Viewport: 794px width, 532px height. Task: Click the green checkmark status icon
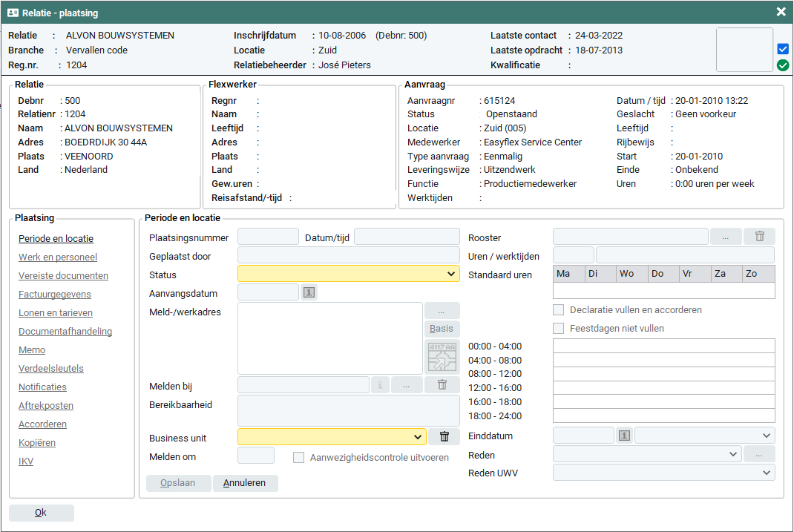(783, 65)
